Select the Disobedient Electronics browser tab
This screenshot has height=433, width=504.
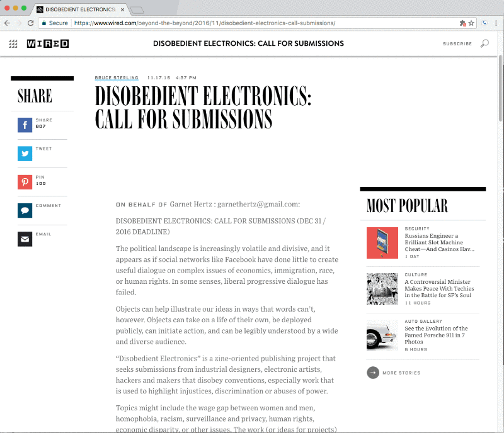pyautogui.click(x=81, y=9)
